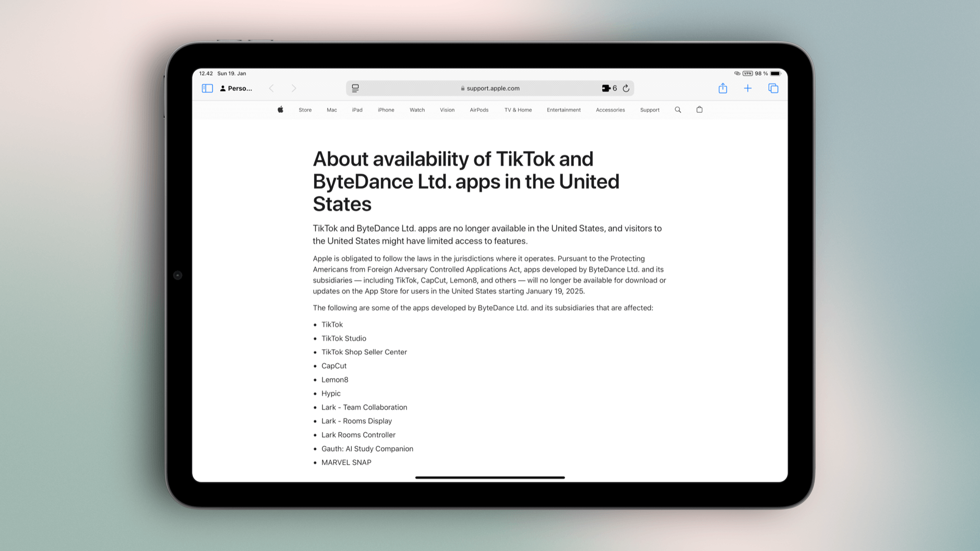The height and width of the screenshot is (551, 980).
Task: Open the extensions icon showing 6
Action: click(x=609, y=88)
